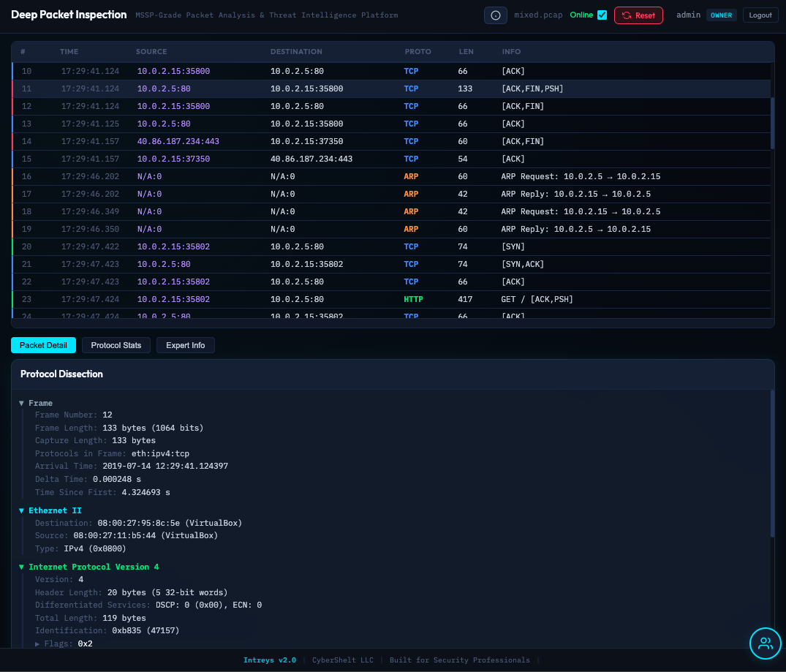Select the HTTP GET packet row 23
The width and height of the screenshot is (786, 672).
(x=366, y=299)
